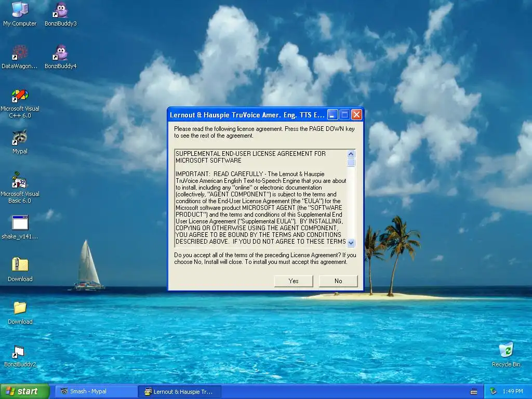This screenshot has height=399, width=532.
Task: Click the license text scroll down arrow
Action: [x=351, y=243]
